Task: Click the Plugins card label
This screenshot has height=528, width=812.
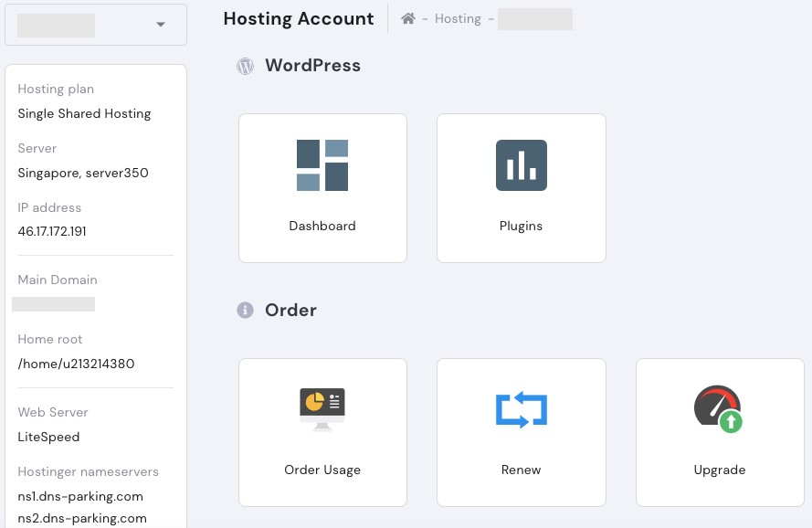Action: click(521, 226)
